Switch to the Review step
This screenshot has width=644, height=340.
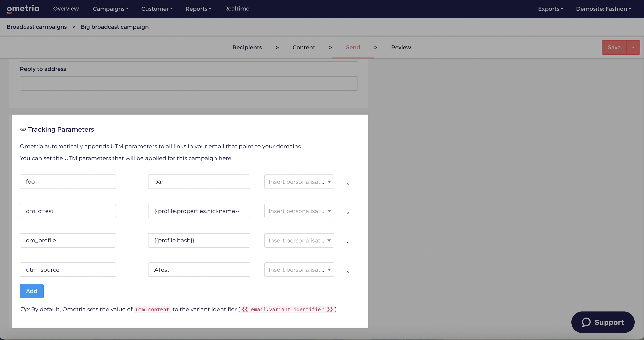click(401, 47)
